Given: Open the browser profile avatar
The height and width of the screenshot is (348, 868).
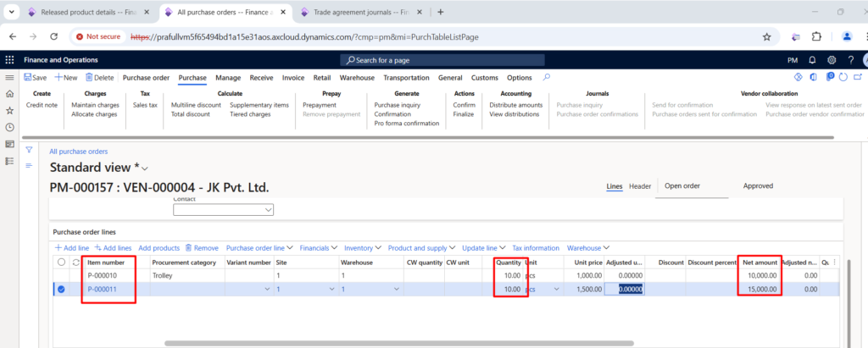Looking at the screenshot, I should 847,36.
